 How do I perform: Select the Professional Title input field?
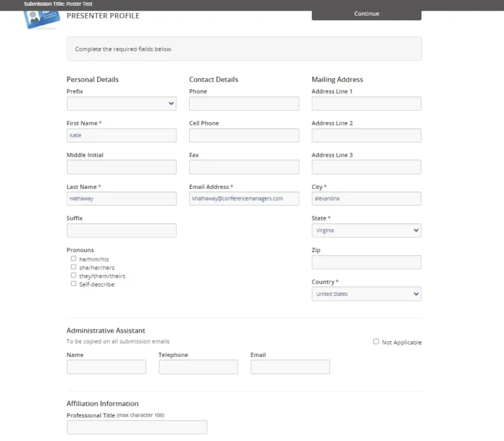tap(136, 427)
